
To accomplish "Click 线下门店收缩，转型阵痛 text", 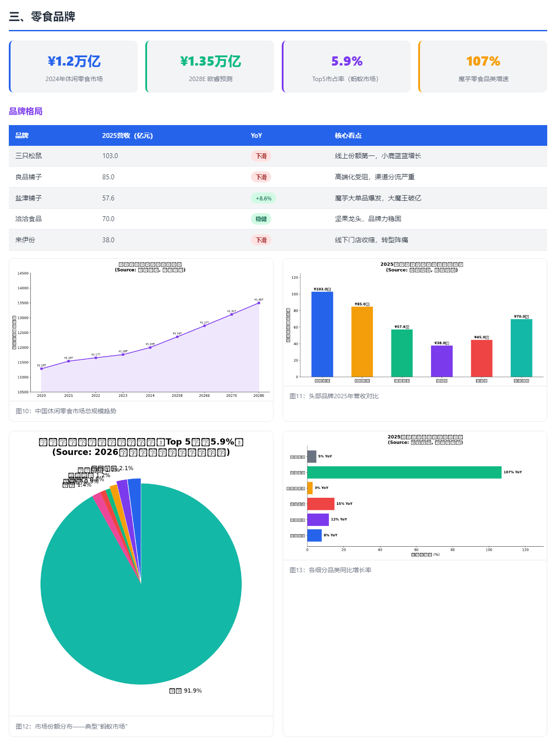I will tap(371, 240).
